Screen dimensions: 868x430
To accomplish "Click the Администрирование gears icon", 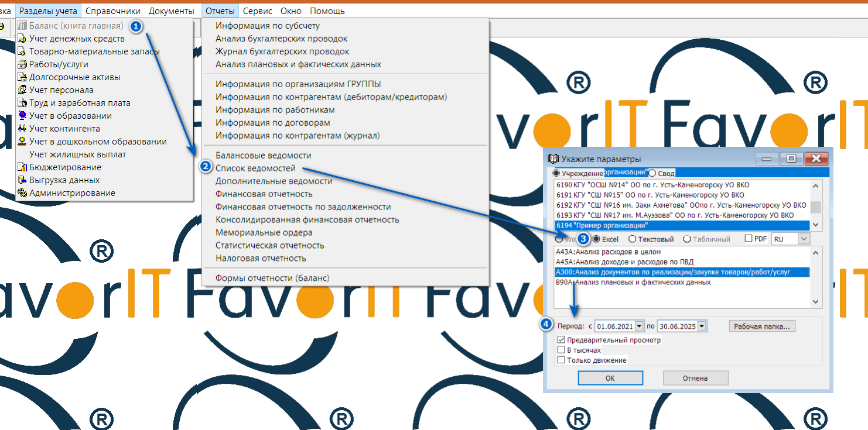I will pos(23,193).
